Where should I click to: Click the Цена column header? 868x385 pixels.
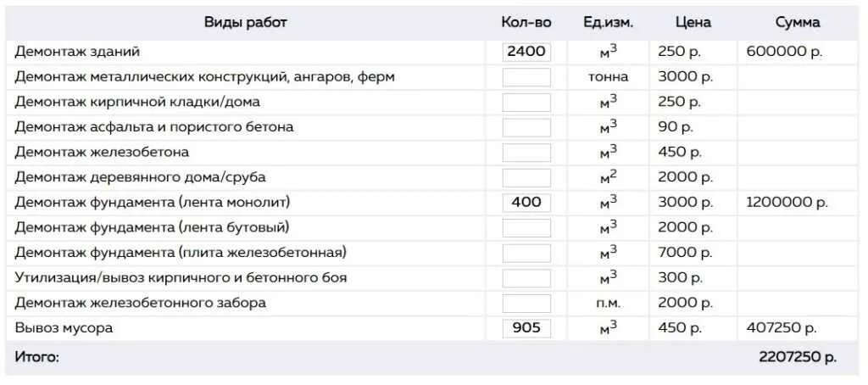693,23
